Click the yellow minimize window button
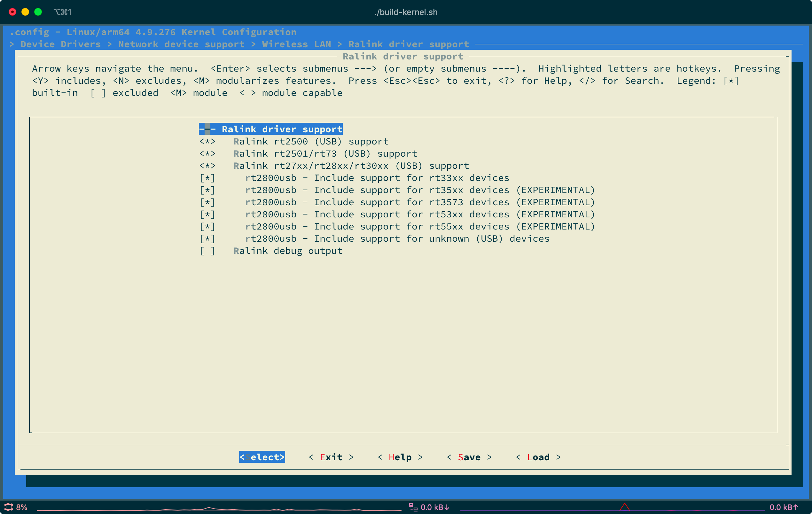This screenshot has width=812, height=514. [x=25, y=12]
